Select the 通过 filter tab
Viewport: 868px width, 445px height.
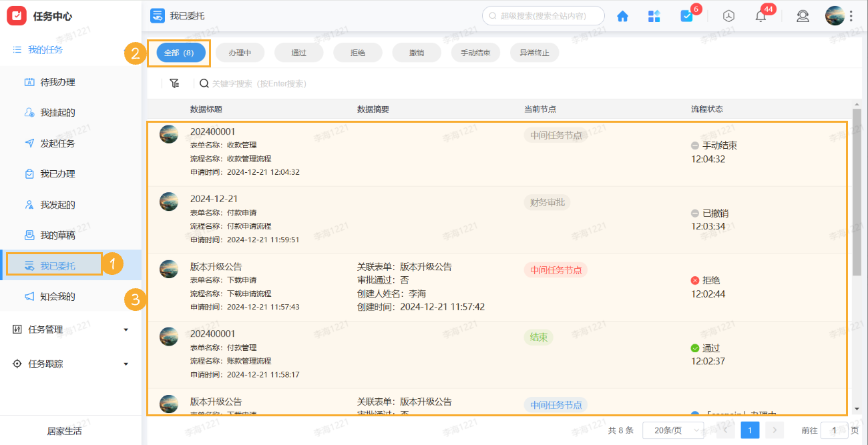pyautogui.click(x=298, y=52)
